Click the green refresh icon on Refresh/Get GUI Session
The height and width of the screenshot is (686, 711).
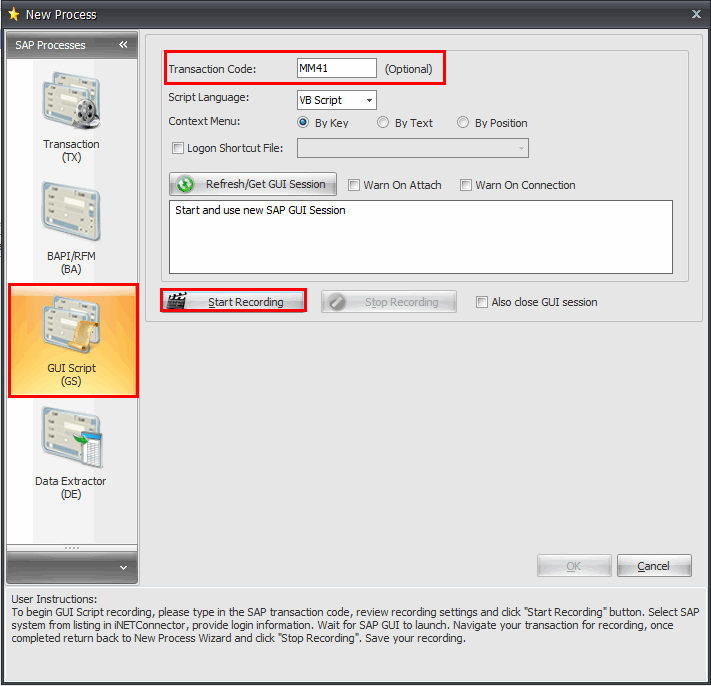(x=185, y=185)
